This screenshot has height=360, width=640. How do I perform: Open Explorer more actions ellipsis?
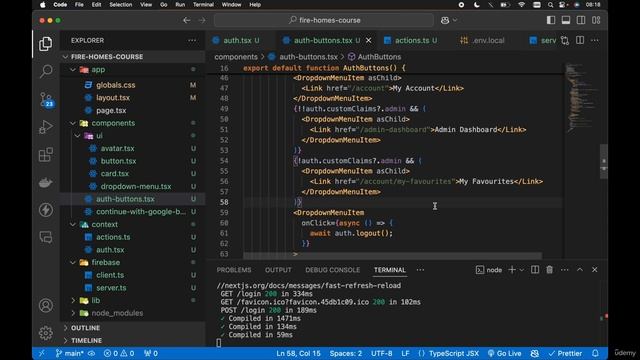[192, 40]
